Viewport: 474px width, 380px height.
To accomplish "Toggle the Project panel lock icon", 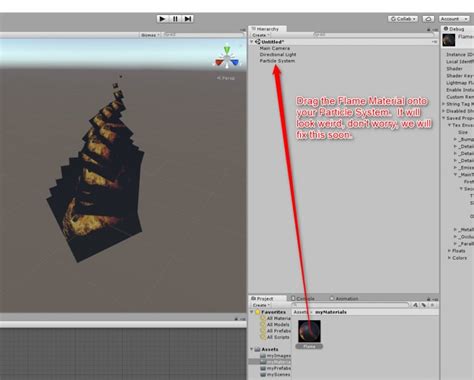I will [429, 299].
